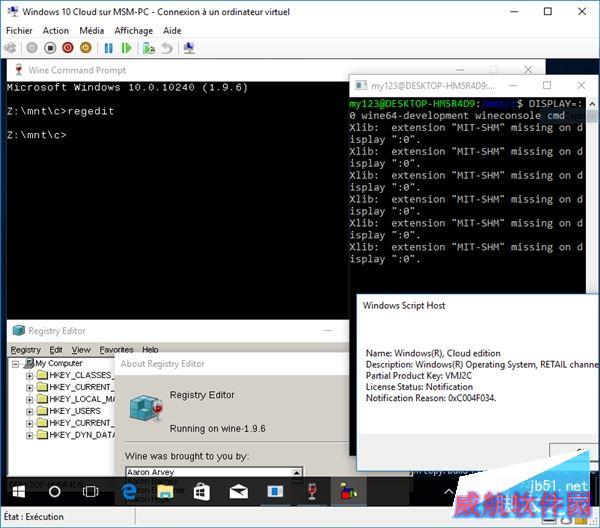Open the Registry menu in Registry Editor
This screenshot has height=528, width=600.
point(25,350)
